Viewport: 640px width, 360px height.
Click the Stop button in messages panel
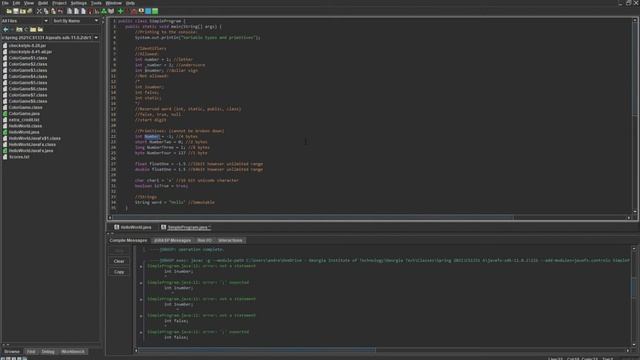tap(119, 251)
